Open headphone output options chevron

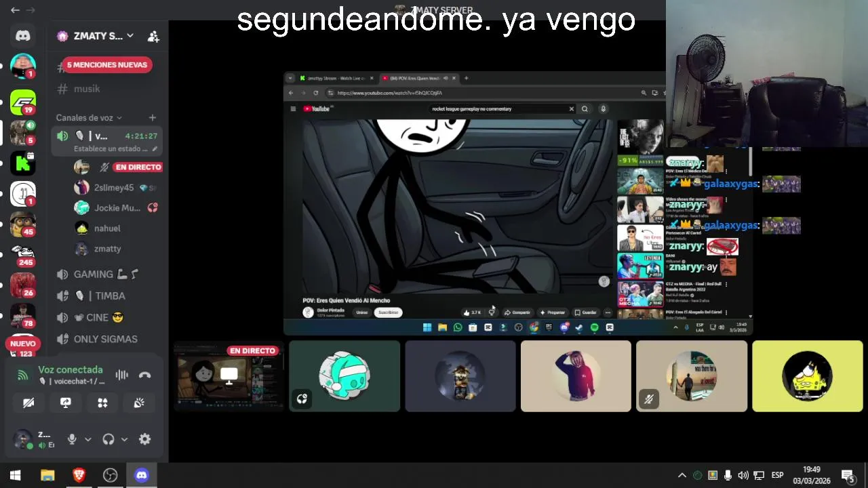tap(124, 439)
